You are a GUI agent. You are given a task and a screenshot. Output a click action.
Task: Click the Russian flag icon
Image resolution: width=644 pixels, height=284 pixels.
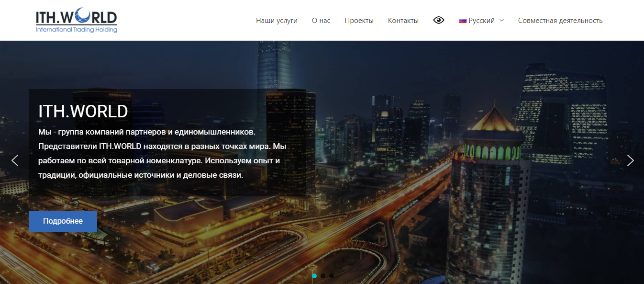click(x=463, y=21)
